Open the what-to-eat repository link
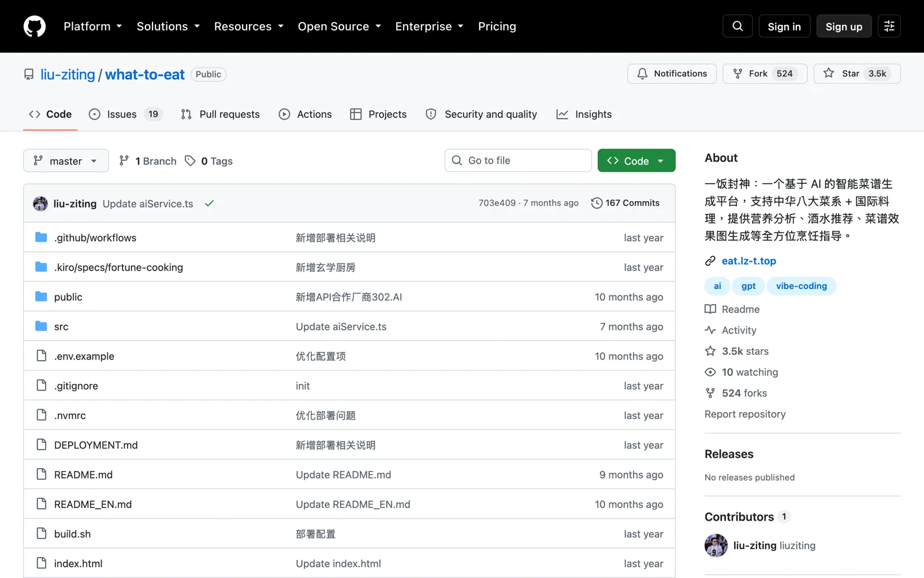Screen dimensions: 924x578 [x=145, y=75]
